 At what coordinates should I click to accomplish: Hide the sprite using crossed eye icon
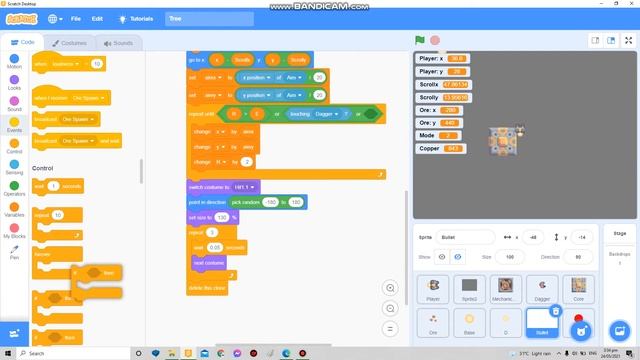pos(458,257)
